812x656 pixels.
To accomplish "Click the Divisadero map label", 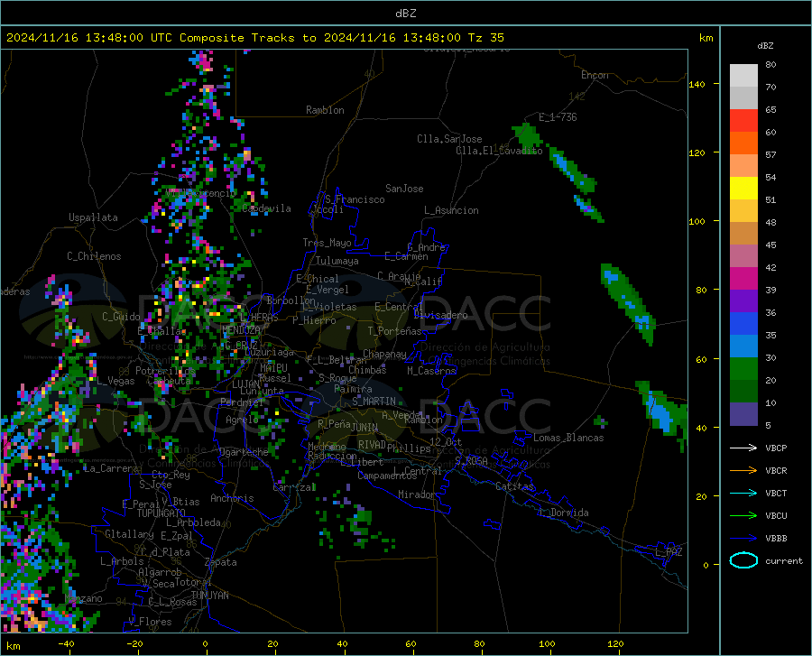I will click(440, 315).
